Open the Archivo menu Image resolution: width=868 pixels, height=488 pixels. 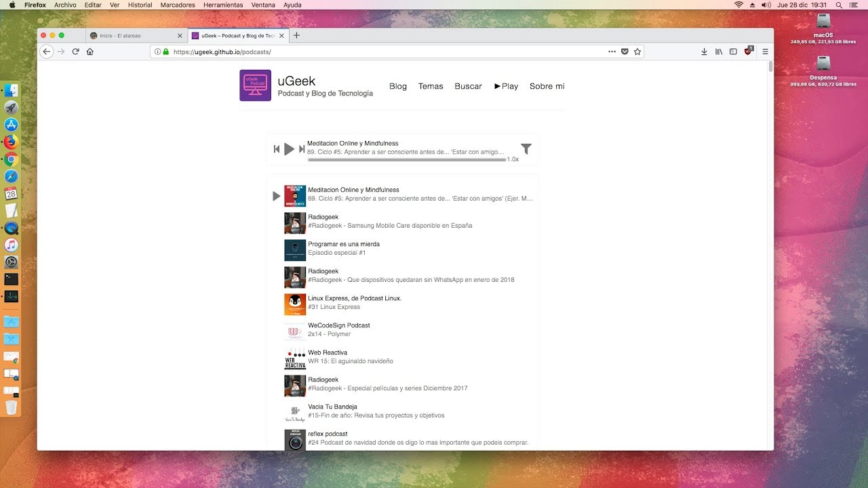pos(65,5)
